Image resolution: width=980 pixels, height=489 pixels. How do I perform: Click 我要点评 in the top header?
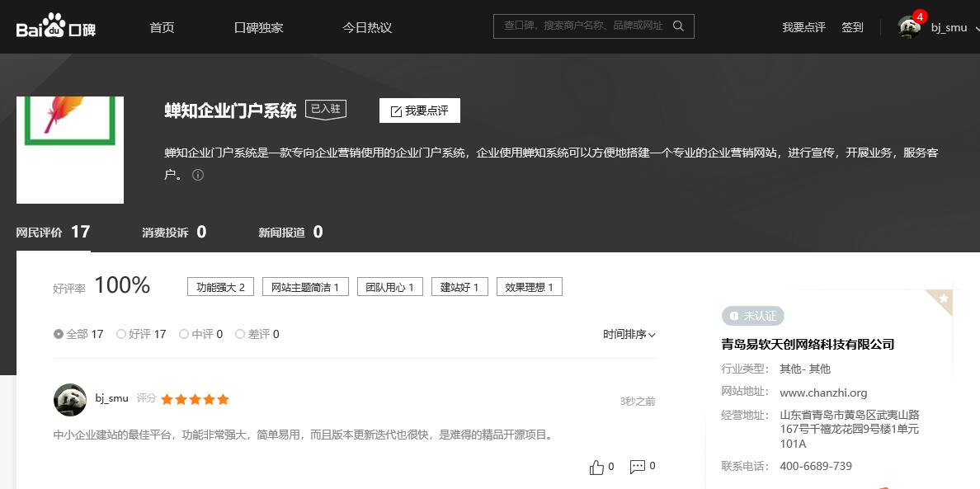coord(803,27)
